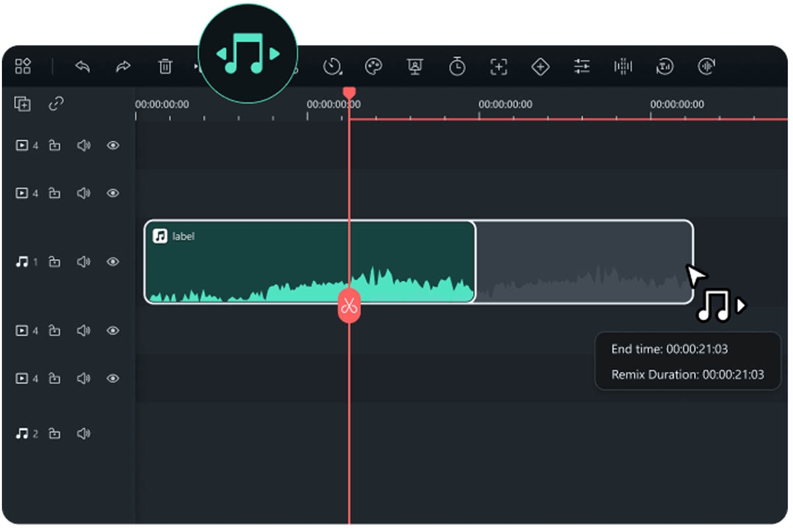Image resolution: width=793 pixels, height=532 pixels.
Task: Open the speed tool dropdown
Action: [x=333, y=66]
